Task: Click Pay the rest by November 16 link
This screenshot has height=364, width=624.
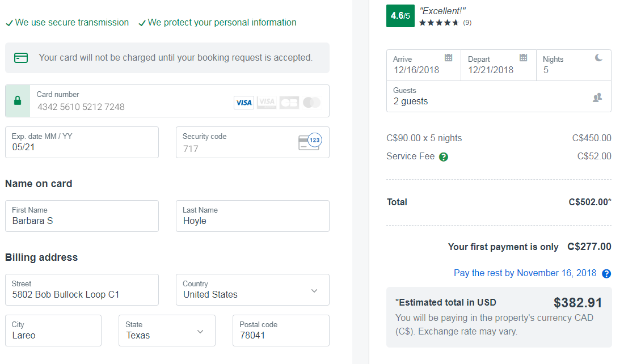Action: click(x=525, y=273)
